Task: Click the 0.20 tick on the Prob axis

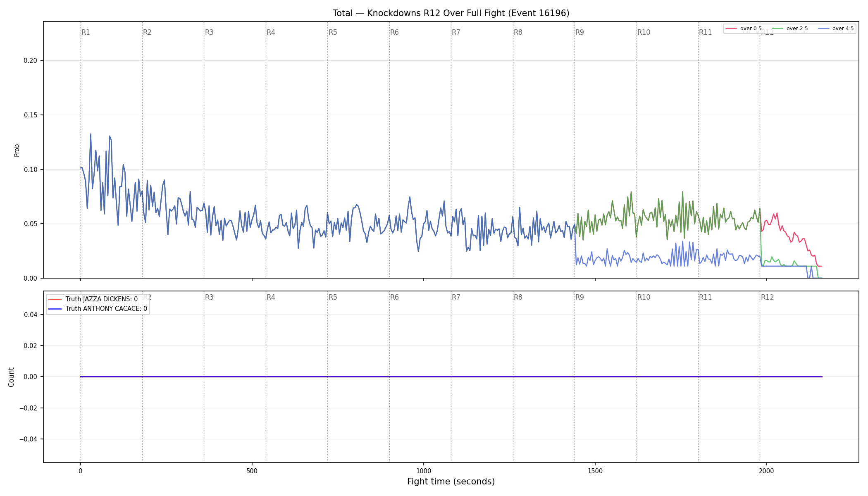Action: click(30, 60)
